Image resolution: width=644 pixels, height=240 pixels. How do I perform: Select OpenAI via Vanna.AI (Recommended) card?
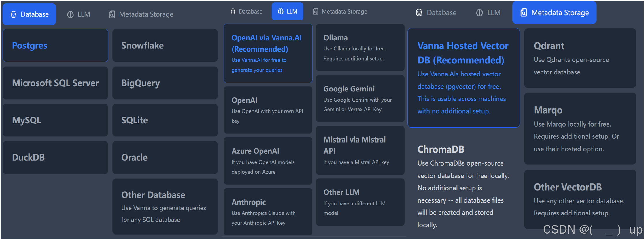(268, 53)
